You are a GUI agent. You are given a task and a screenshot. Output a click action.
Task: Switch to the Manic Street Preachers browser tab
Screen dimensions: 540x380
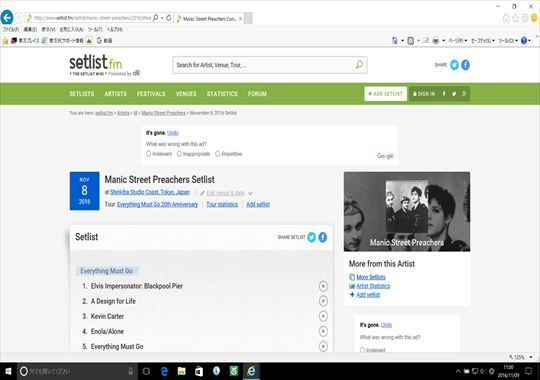[x=209, y=18]
